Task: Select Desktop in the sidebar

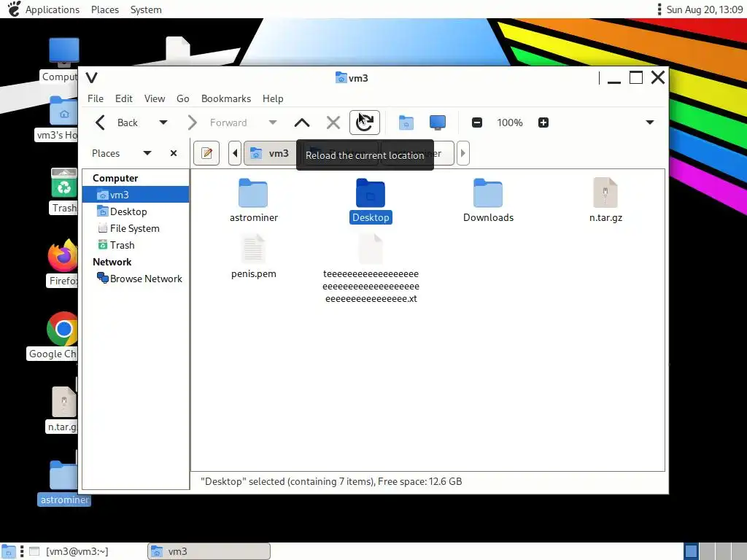Action: click(136, 211)
